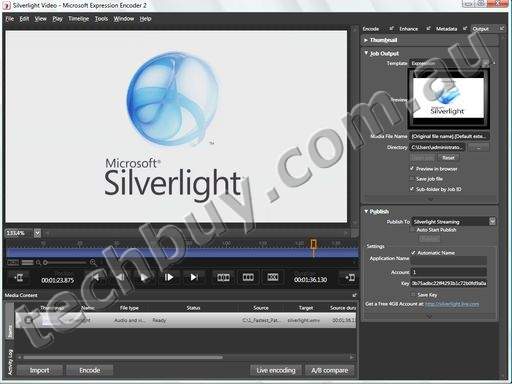The width and height of the screenshot is (512, 384).
Task: Start Live encoding
Action: coord(276,370)
